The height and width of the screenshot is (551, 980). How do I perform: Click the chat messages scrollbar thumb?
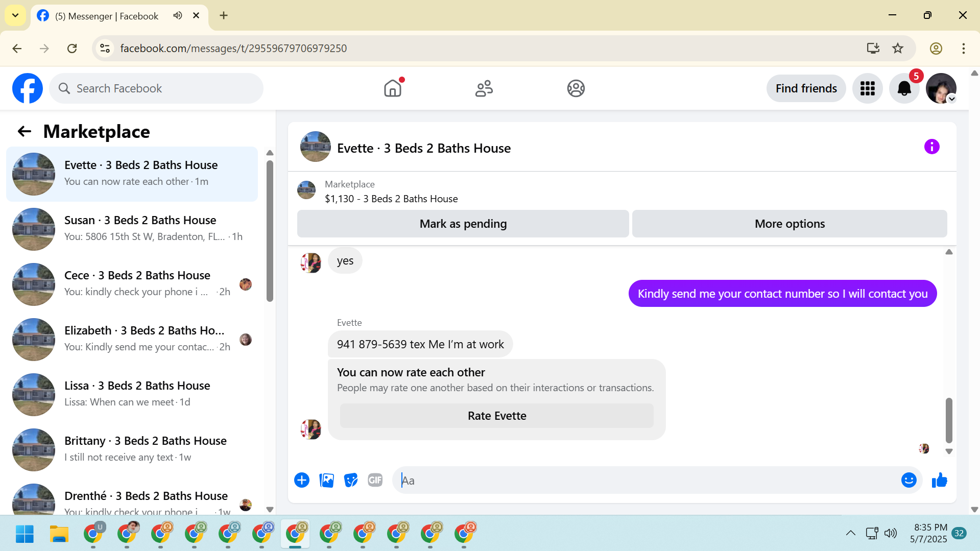pyautogui.click(x=949, y=420)
